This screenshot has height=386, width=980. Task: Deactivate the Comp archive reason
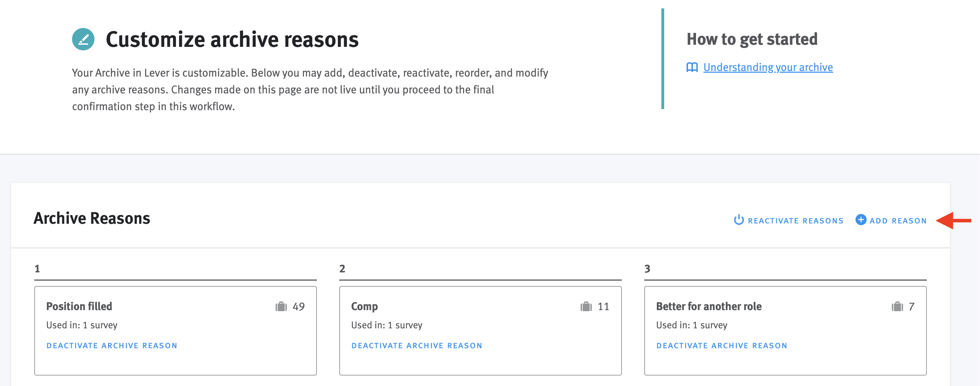point(417,345)
